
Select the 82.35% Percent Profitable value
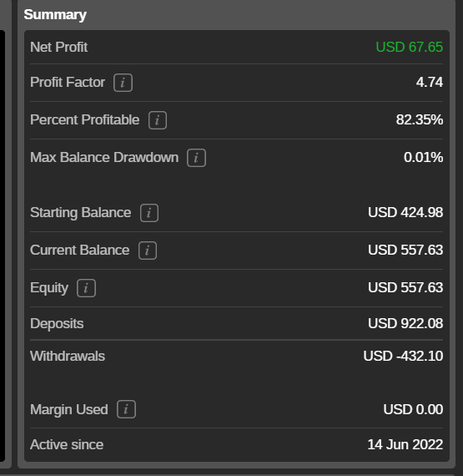click(420, 119)
